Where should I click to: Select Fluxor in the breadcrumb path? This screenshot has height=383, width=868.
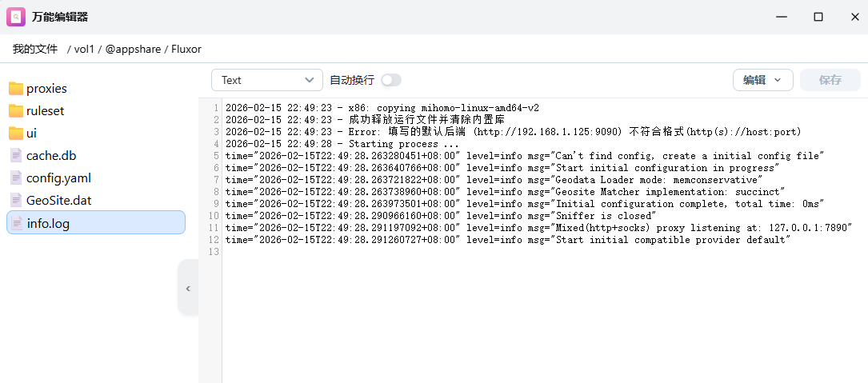[186, 50]
